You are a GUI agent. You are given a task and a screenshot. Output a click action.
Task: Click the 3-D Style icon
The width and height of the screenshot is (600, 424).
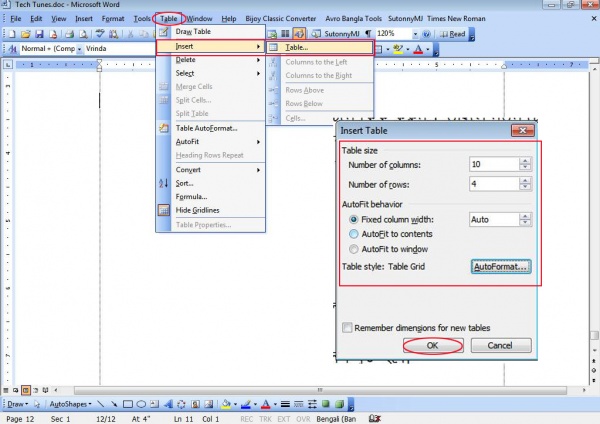(339, 404)
